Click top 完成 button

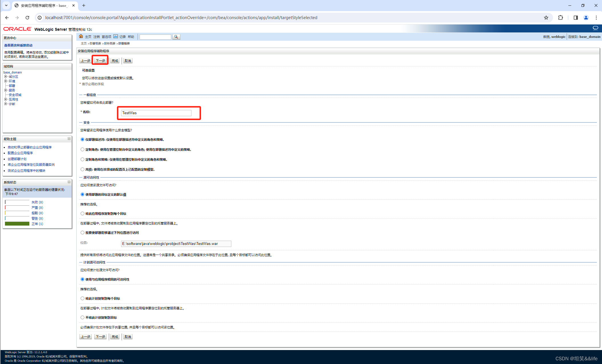[x=115, y=61]
